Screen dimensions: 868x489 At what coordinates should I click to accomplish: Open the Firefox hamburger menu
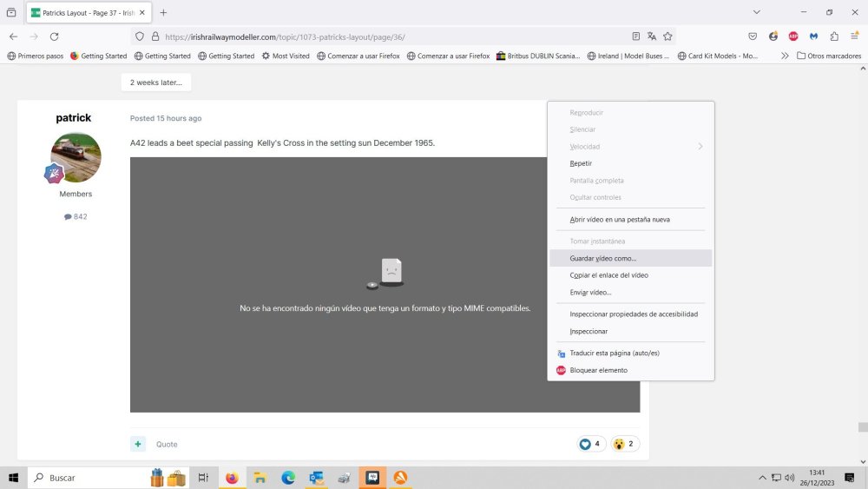click(854, 36)
